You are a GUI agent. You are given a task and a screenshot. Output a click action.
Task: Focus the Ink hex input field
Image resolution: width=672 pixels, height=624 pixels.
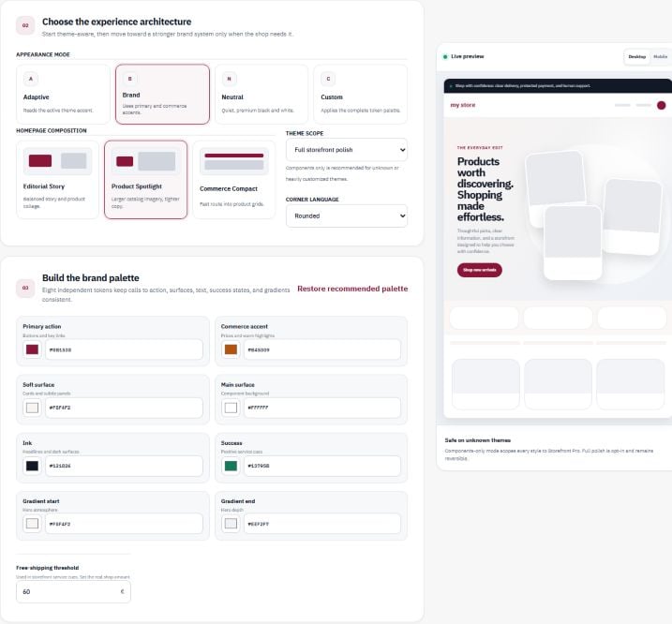tap(124, 466)
